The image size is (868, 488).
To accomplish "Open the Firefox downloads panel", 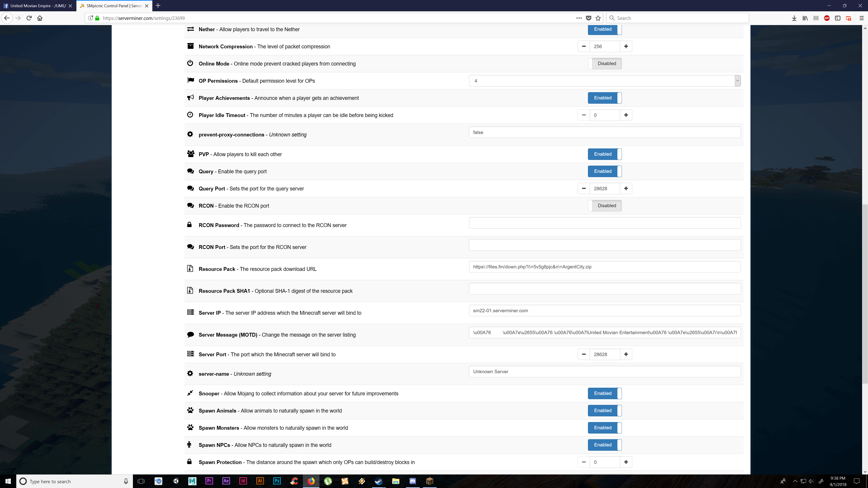I will point(794,18).
